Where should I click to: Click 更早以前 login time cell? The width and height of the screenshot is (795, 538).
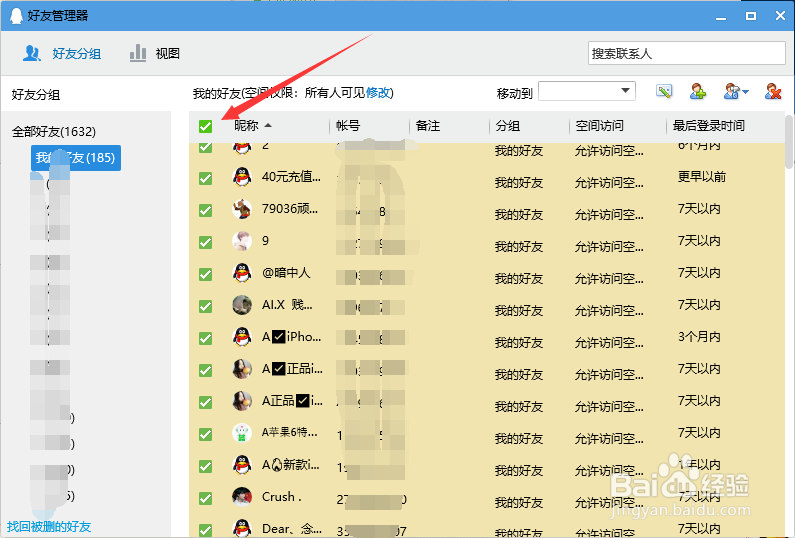click(x=702, y=176)
